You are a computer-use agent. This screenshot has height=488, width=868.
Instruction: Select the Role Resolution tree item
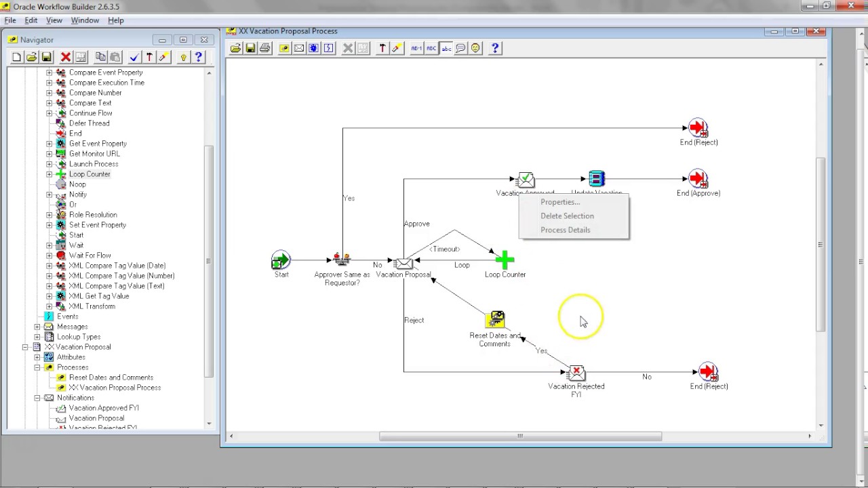click(x=93, y=215)
